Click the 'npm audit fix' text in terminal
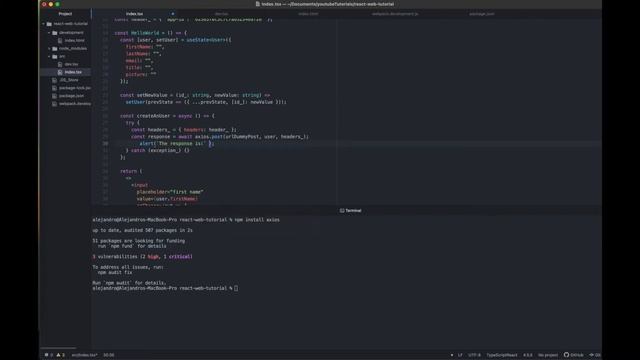 click(x=115, y=272)
